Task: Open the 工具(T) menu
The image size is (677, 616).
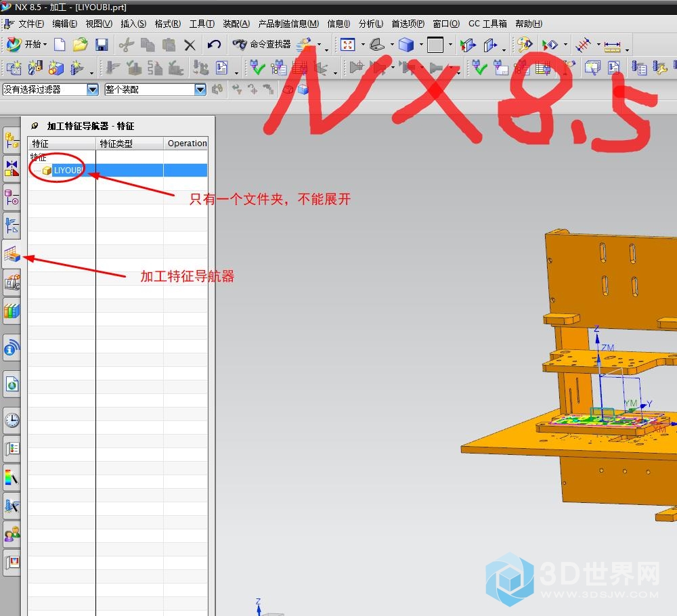Action: pos(202,24)
